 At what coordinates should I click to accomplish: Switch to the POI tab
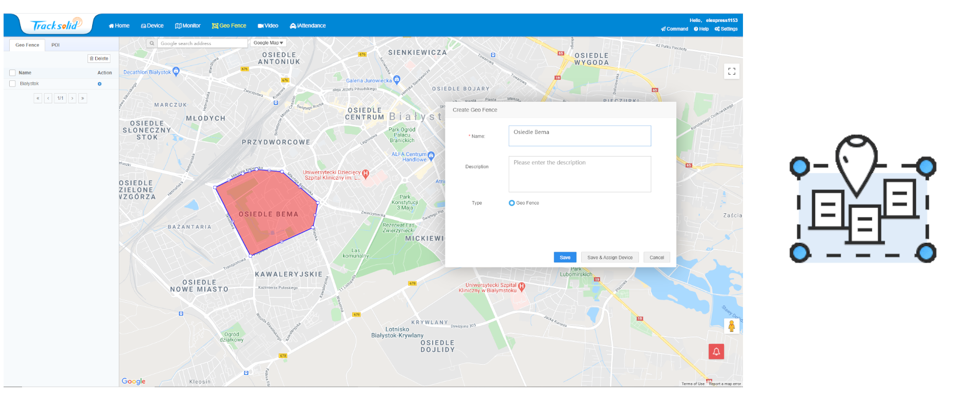55,45
